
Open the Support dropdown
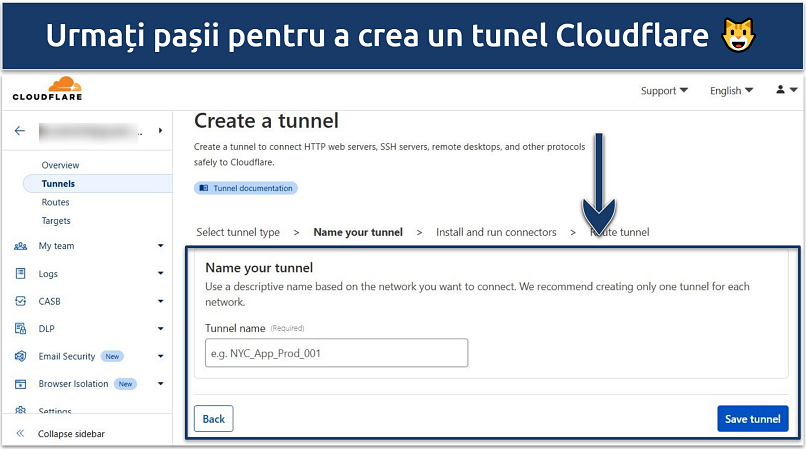point(664,91)
